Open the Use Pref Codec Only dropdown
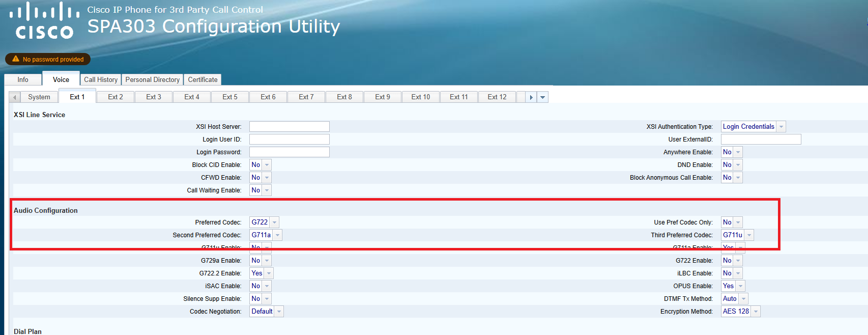Image resolution: width=868 pixels, height=335 pixels. point(732,222)
